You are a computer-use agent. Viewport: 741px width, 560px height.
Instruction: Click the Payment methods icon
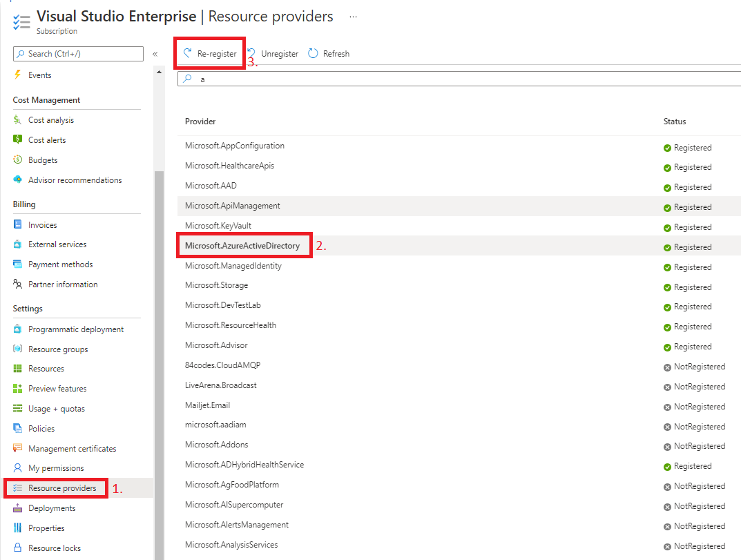17,264
